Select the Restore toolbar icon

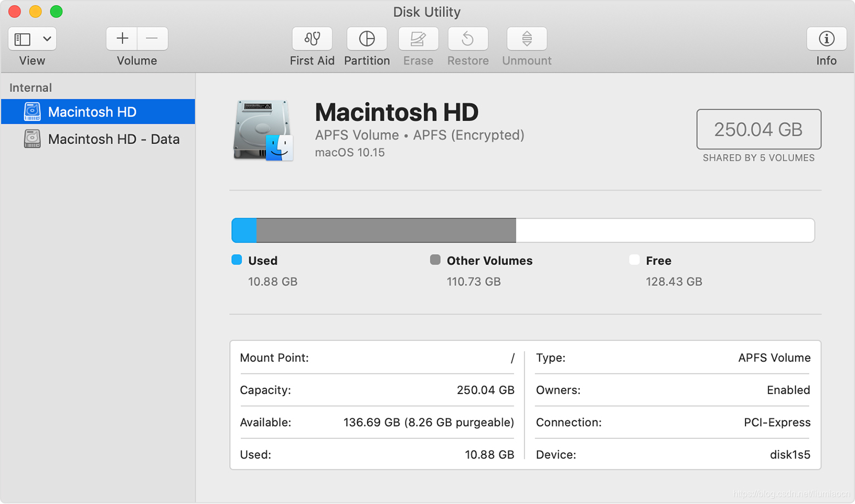coord(468,39)
